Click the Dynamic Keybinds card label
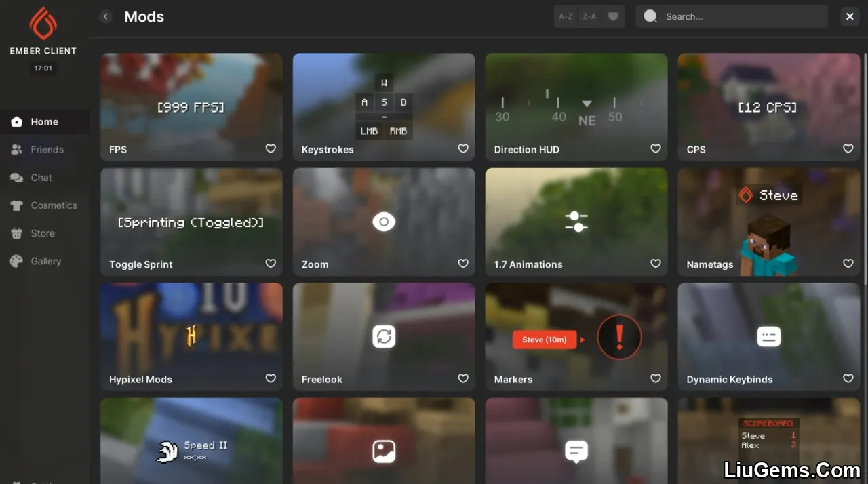 (x=730, y=380)
